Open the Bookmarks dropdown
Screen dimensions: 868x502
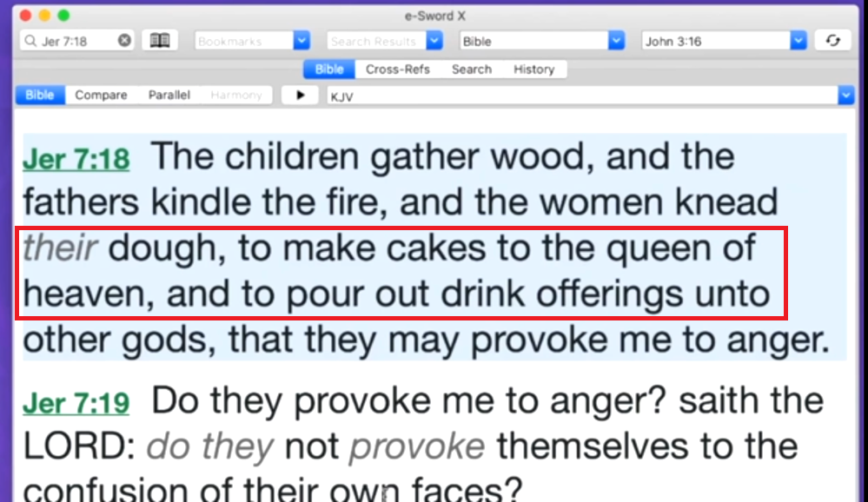tap(301, 41)
